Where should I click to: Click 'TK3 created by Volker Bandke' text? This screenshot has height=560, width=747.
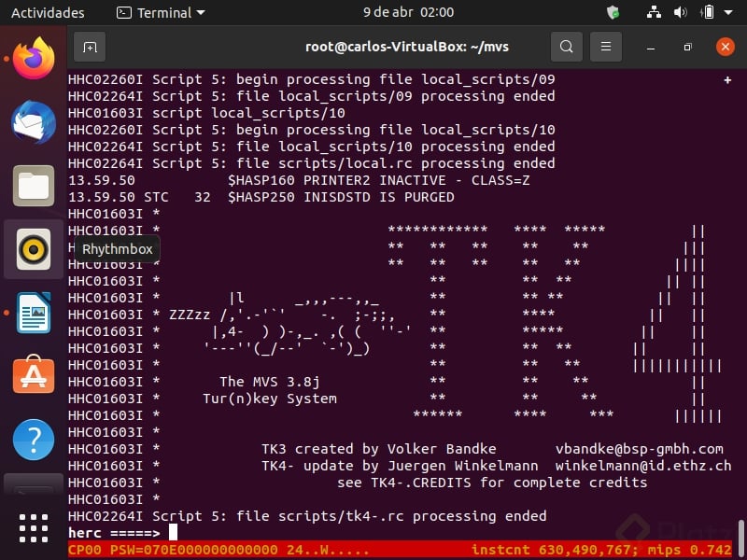(x=379, y=449)
